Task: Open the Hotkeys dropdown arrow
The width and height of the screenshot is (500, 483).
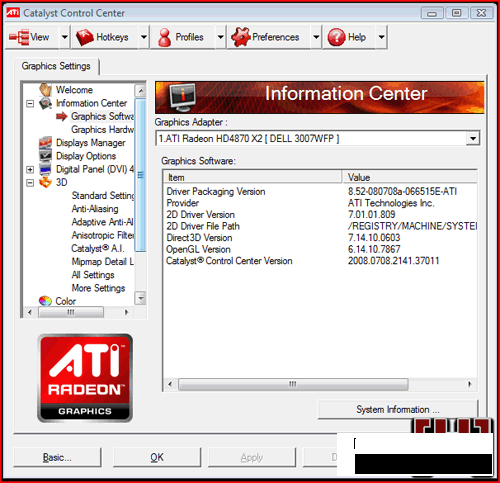Action: [144, 37]
